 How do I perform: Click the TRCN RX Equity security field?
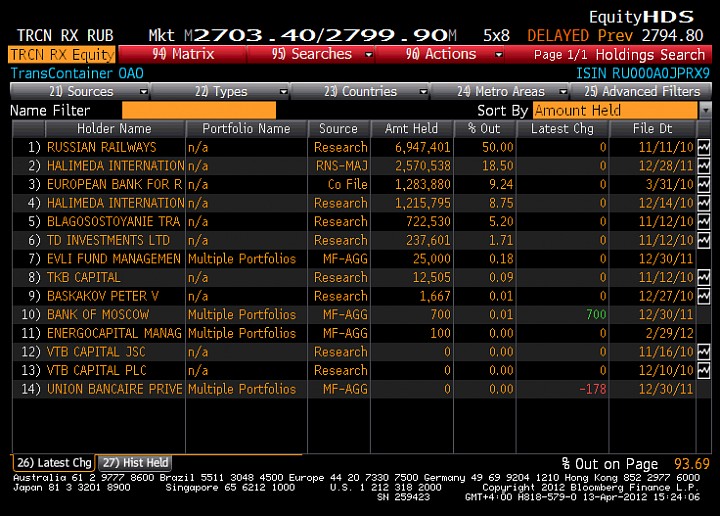tap(62, 55)
